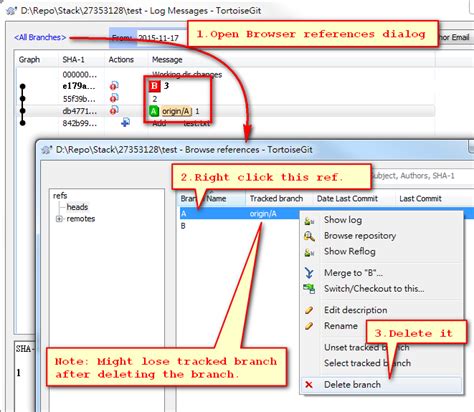This screenshot has width=474, height=412.
Task: Select Switch/Checkout to this... entry
Action: [x=374, y=289]
